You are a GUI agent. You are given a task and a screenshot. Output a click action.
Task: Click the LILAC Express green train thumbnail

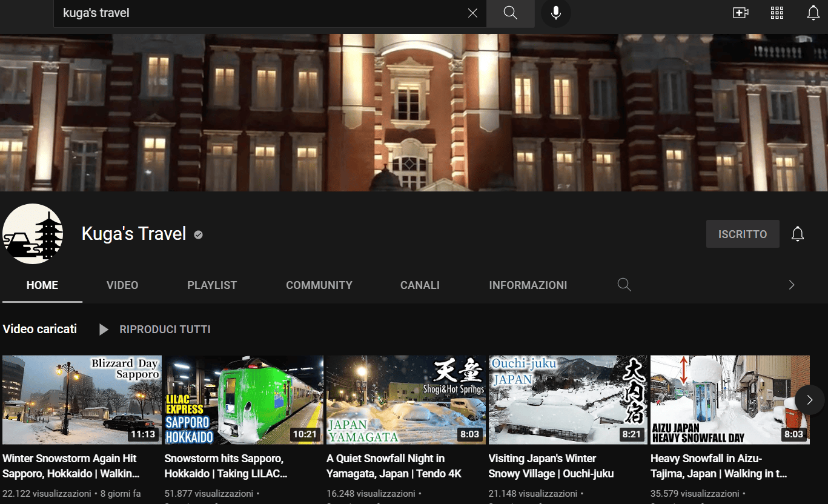(x=244, y=400)
